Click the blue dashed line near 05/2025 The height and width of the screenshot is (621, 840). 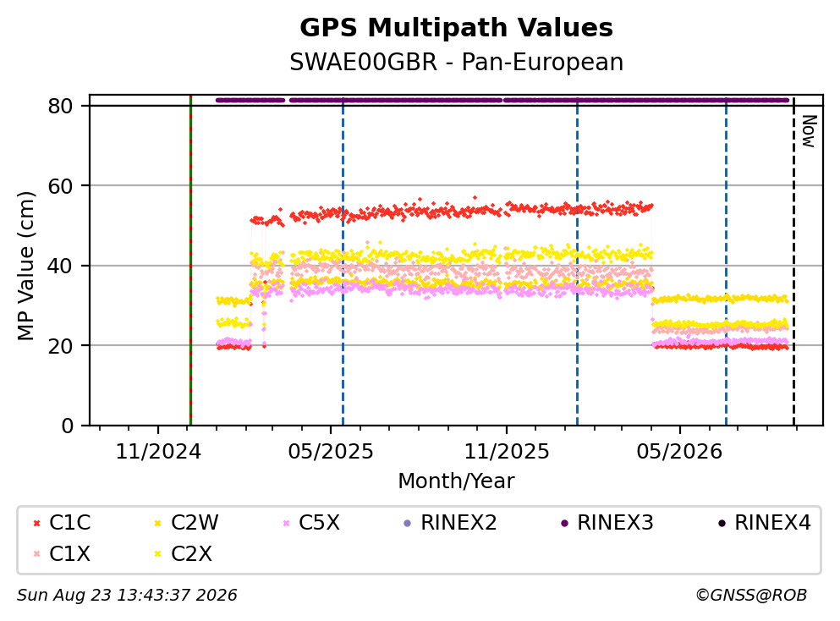343,261
